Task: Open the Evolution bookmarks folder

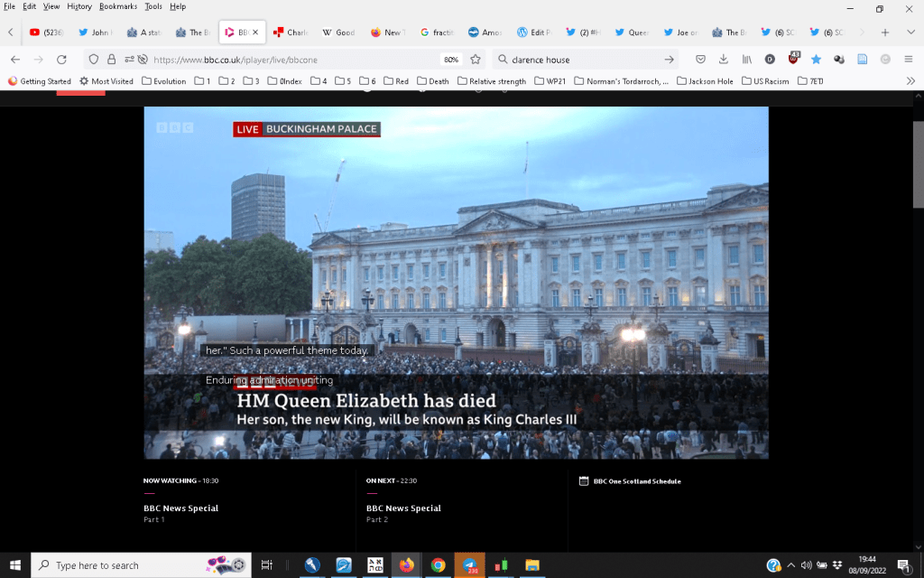Action: coord(163,81)
